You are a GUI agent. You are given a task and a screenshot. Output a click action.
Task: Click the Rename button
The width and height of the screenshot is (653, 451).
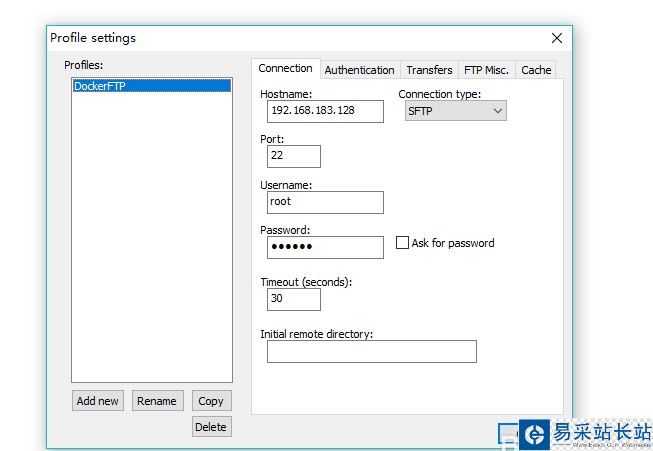click(x=157, y=401)
